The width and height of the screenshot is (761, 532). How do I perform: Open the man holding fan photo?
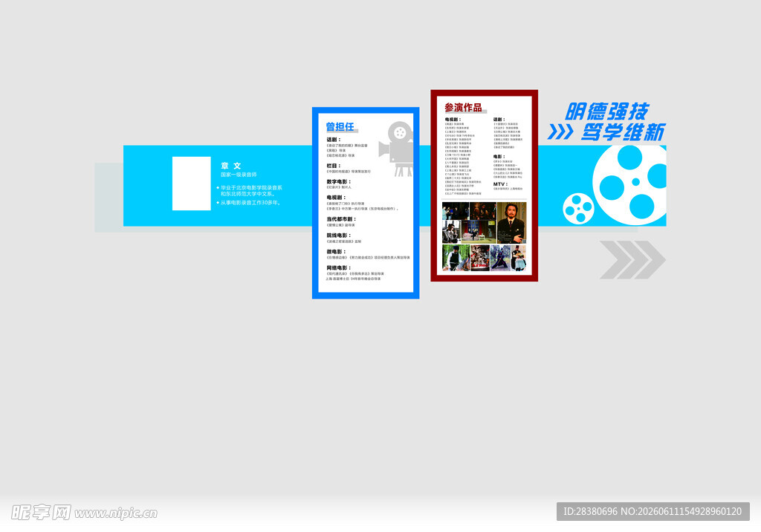[x=519, y=258]
